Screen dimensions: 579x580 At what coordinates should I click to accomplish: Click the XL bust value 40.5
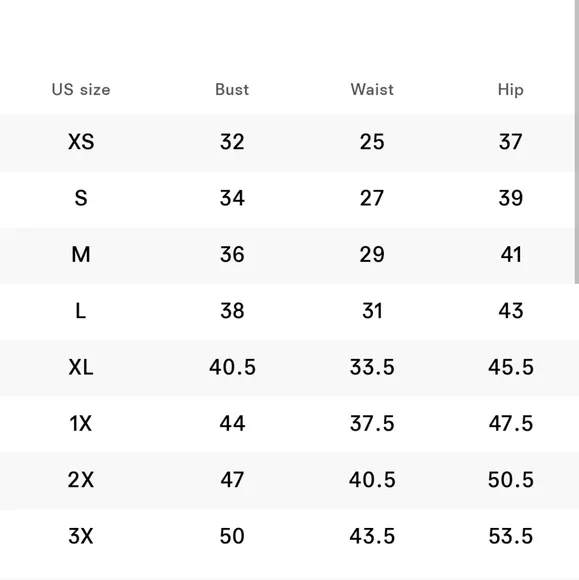[232, 367]
